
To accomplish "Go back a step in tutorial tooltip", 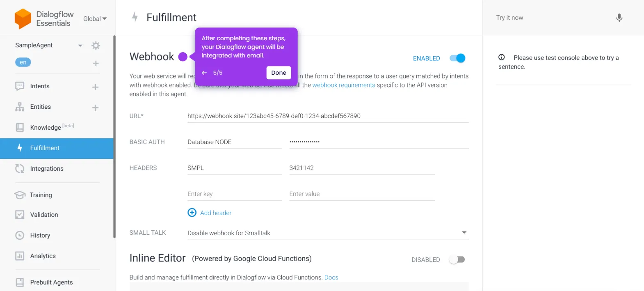I will tap(204, 73).
